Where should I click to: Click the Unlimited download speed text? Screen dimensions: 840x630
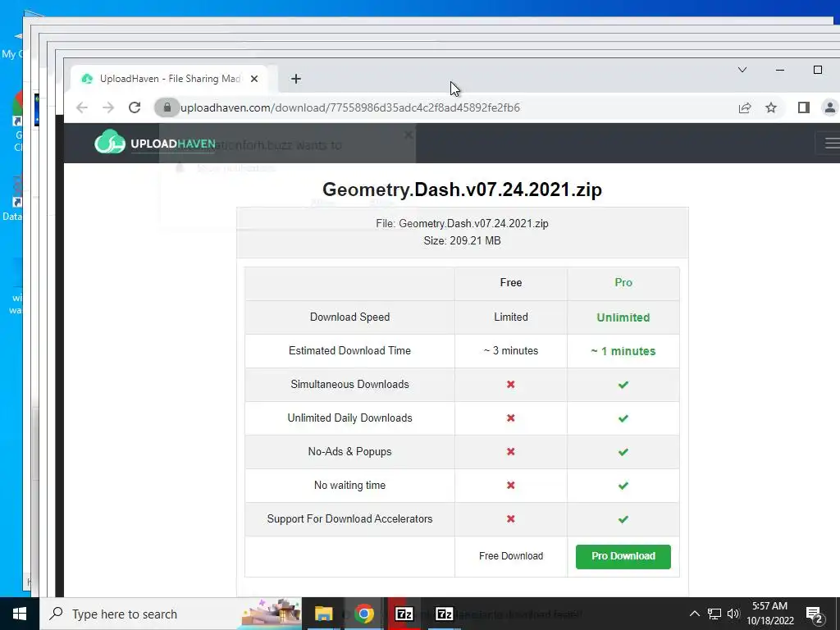[x=623, y=317]
